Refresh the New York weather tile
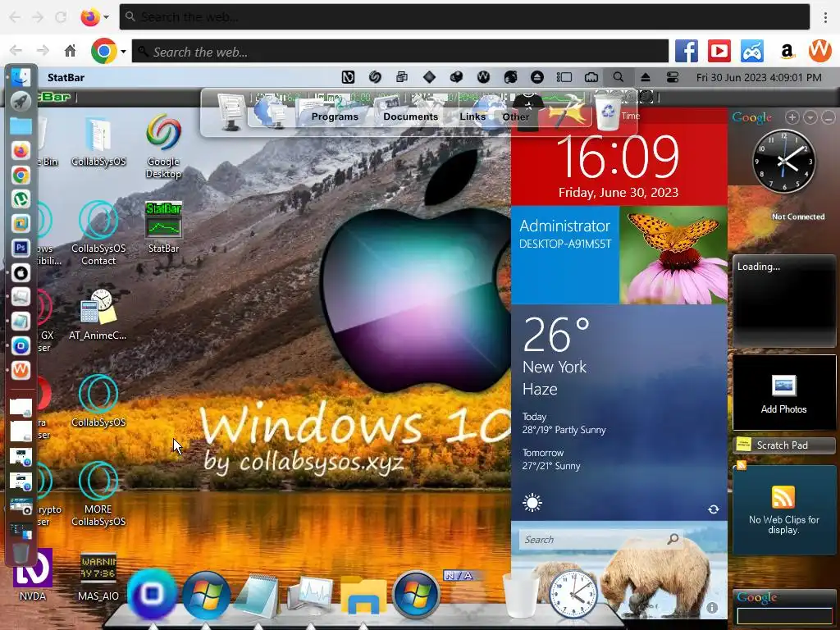 tap(714, 509)
